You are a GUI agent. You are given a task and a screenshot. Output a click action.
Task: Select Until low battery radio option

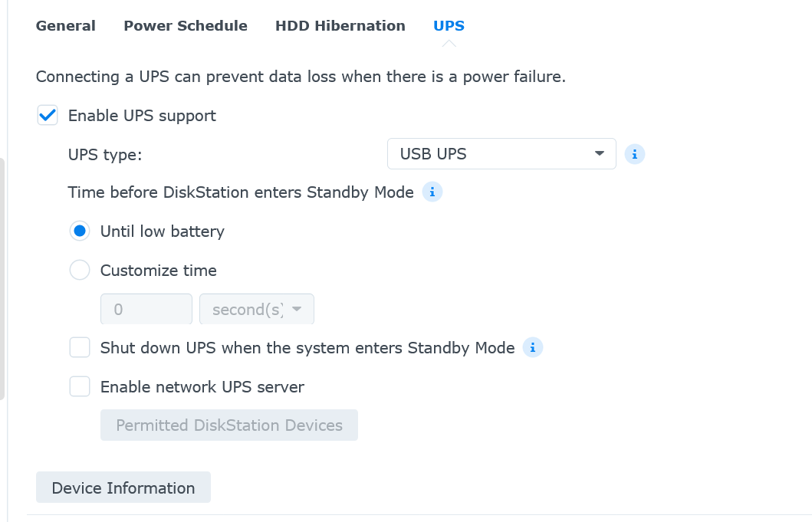(80, 231)
